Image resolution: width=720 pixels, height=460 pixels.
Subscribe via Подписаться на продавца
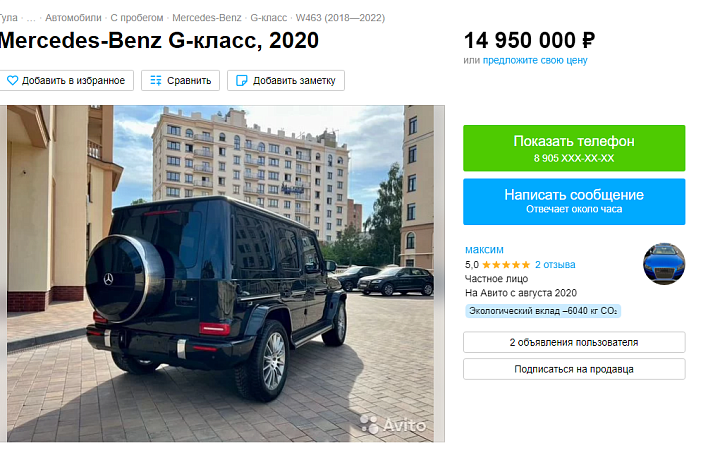point(574,369)
